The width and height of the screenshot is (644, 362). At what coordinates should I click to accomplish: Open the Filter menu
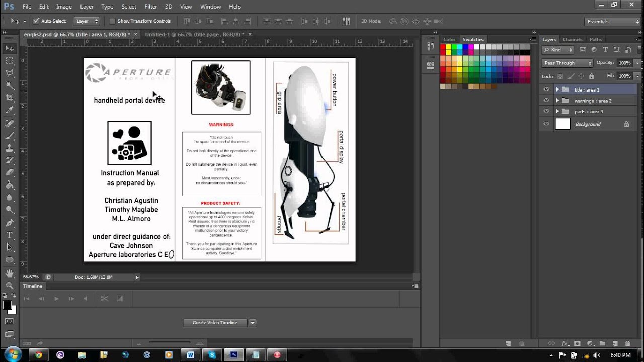point(151,7)
